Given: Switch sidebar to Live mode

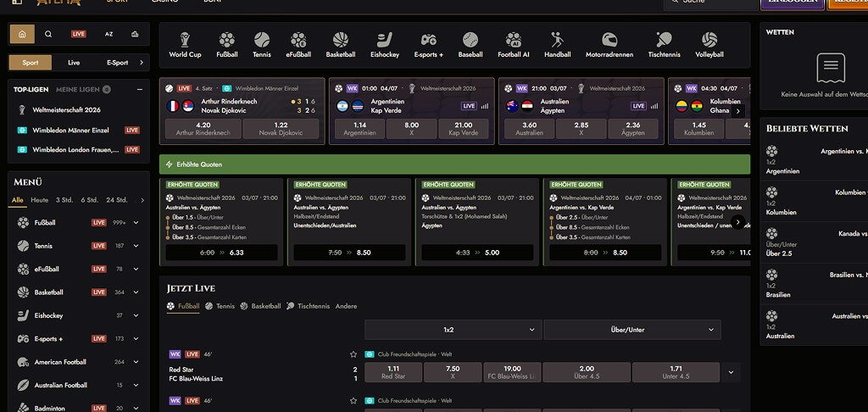Looking at the screenshot, I should point(74,63).
